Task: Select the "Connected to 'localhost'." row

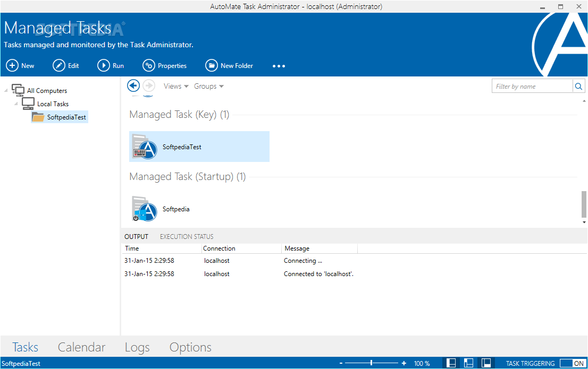Action: coord(355,274)
